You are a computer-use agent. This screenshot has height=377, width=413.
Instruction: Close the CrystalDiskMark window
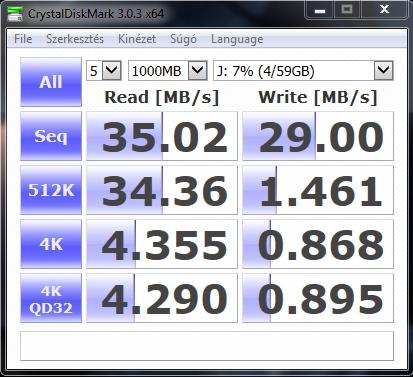[384, 10]
